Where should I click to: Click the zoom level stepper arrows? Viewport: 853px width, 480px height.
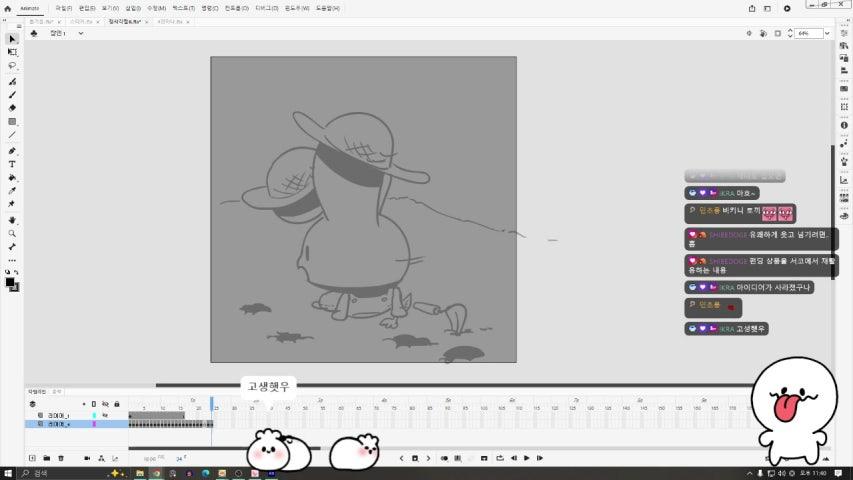coord(790,33)
